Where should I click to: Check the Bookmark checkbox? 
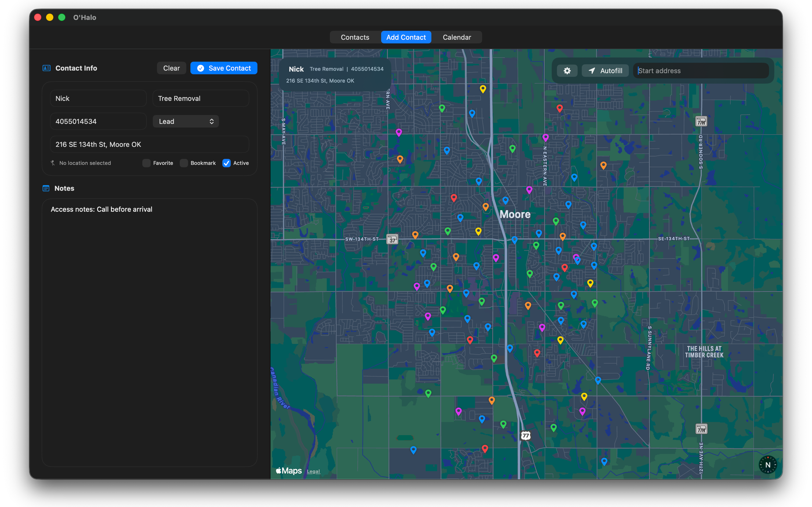[184, 163]
